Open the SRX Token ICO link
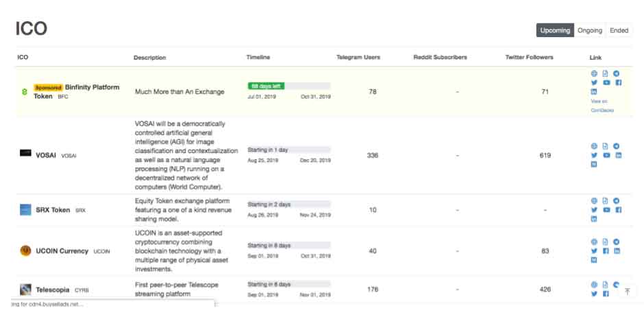Viewport: 644px width, 317px height. tap(53, 210)
